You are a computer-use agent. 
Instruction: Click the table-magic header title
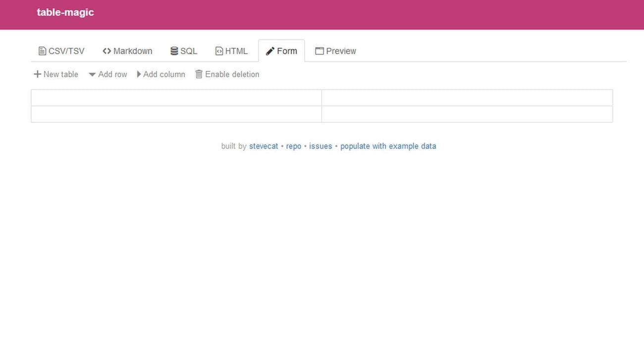click(x=65, y=12)
